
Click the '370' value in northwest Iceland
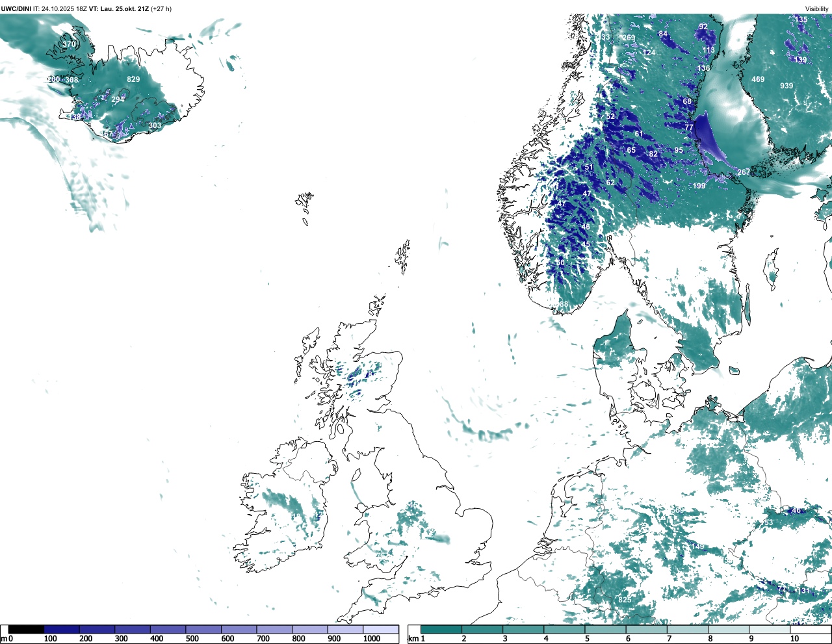coord(69,44)
